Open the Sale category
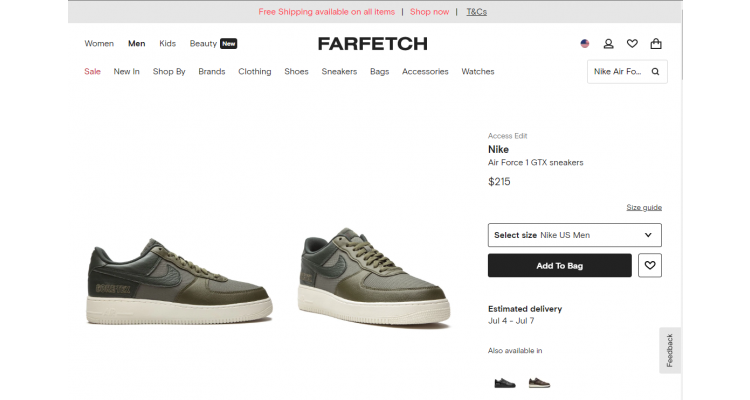Screen dimensions: 750x400 point(92,71)
